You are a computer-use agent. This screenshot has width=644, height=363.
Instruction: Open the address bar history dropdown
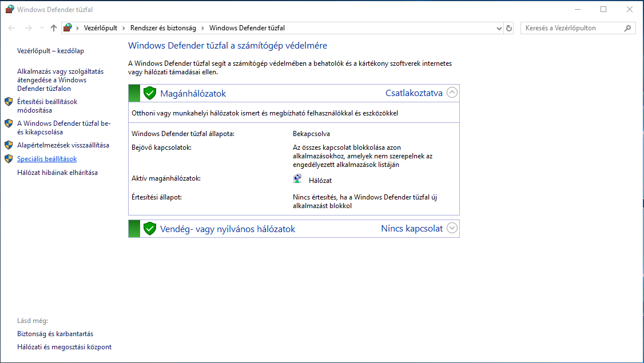tap(499, 29)
